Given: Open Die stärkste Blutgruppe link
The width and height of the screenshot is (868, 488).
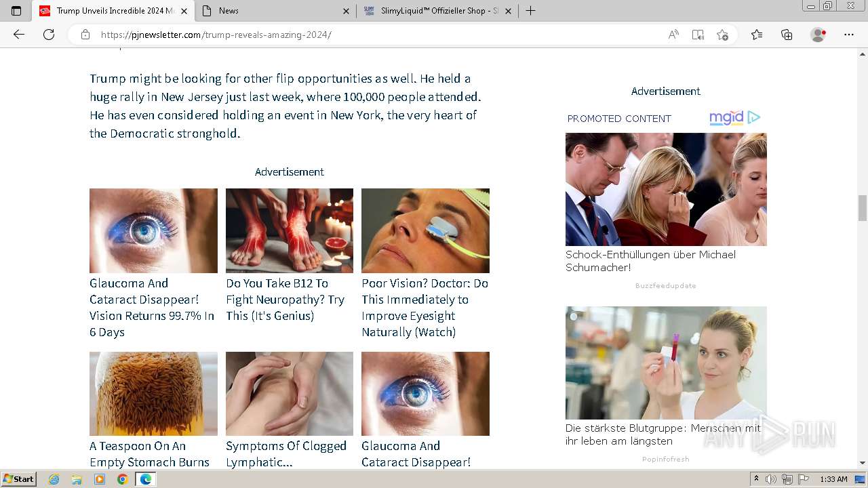Looking at the screenshot, I should (x=663, y=434).
